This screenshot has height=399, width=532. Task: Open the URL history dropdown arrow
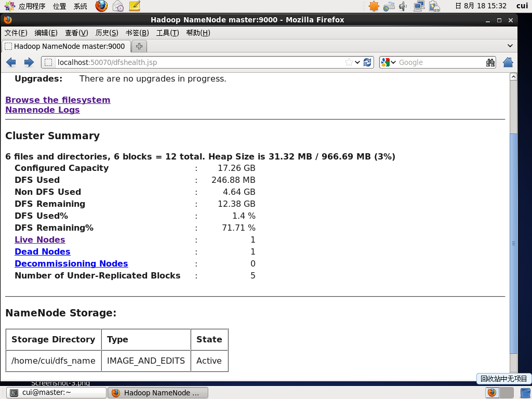tap(357, 62)
